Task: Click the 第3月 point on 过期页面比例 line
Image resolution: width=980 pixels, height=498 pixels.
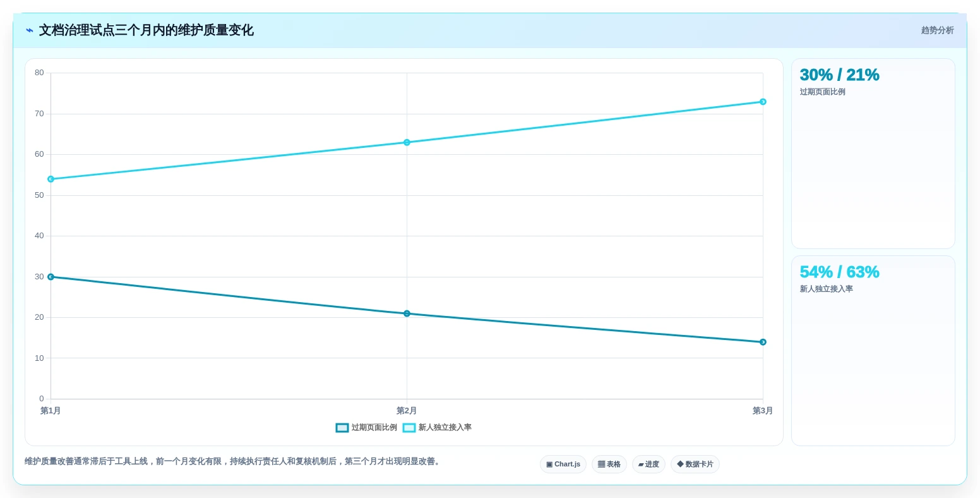Action: 763,342
